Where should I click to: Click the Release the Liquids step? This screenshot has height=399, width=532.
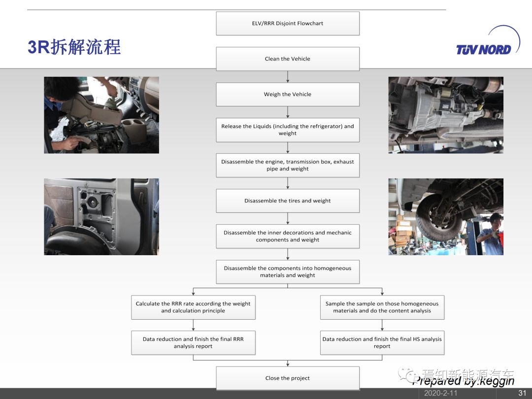[x=288, y=130]
